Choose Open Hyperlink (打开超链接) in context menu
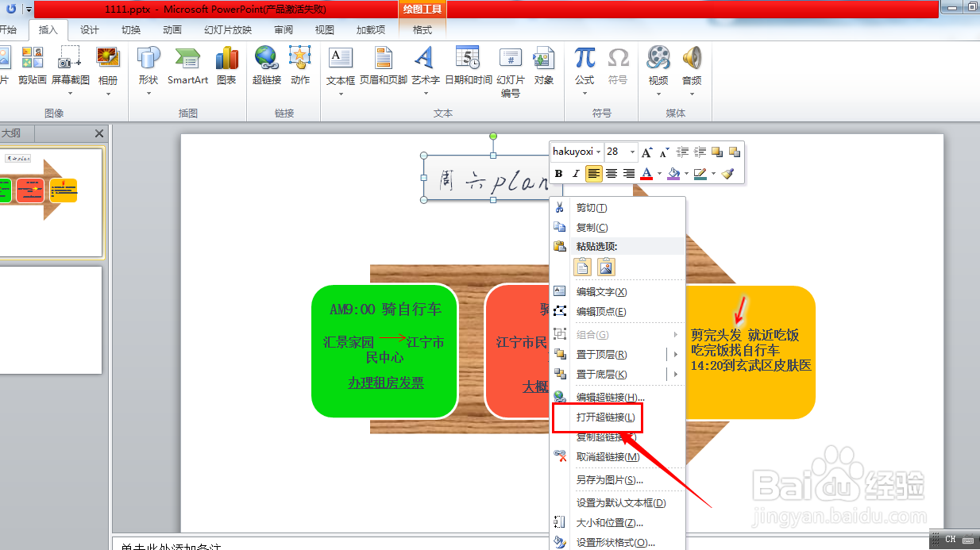The width and height of the screenshot is (980, 550). 618,417
